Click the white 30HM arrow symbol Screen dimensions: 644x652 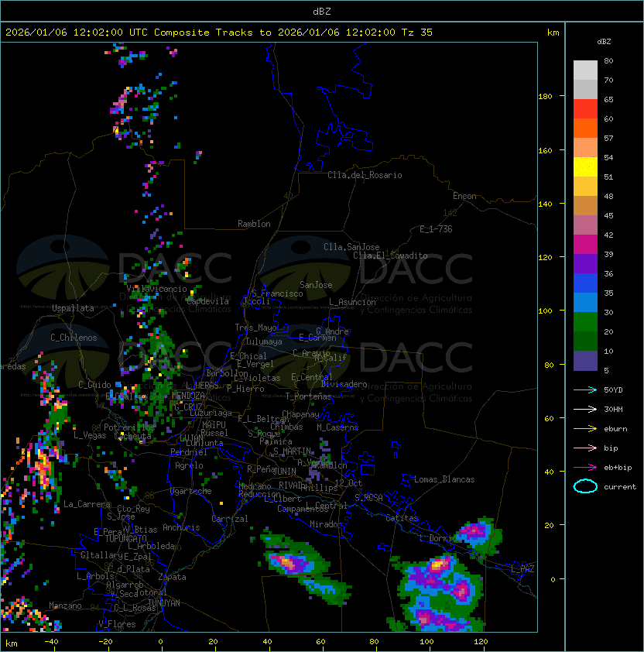(585, 409)
